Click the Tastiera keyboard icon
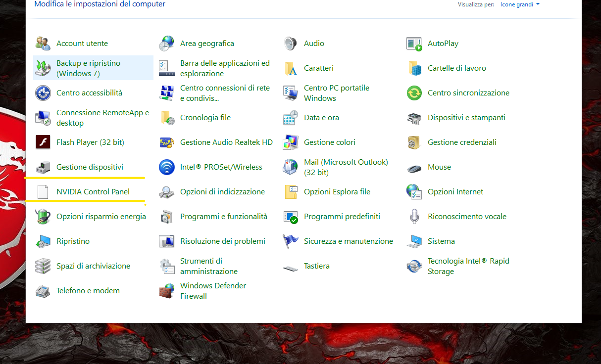The width and height of the screenshot is (601, 364). point(291,268)
